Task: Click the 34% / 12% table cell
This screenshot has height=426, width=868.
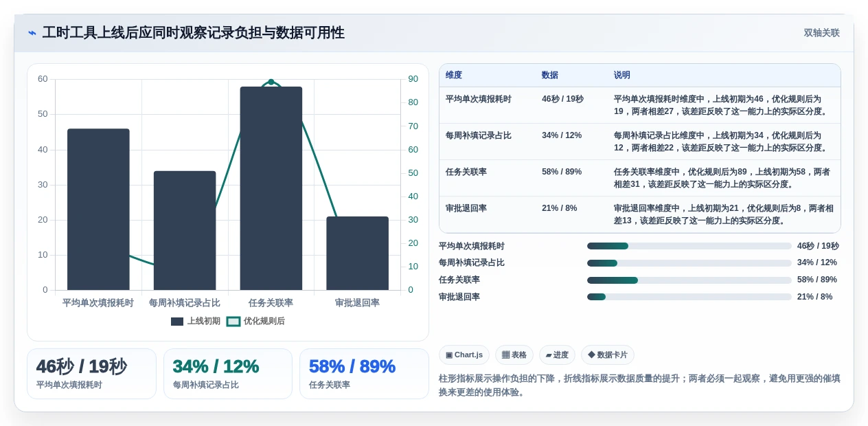Action: [562, 135]
